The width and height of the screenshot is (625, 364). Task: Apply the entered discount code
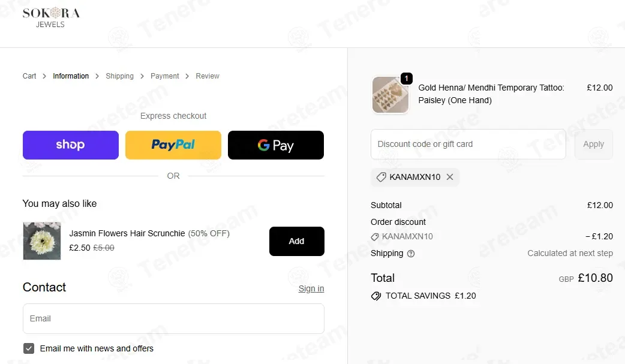(x=594, y=144)
